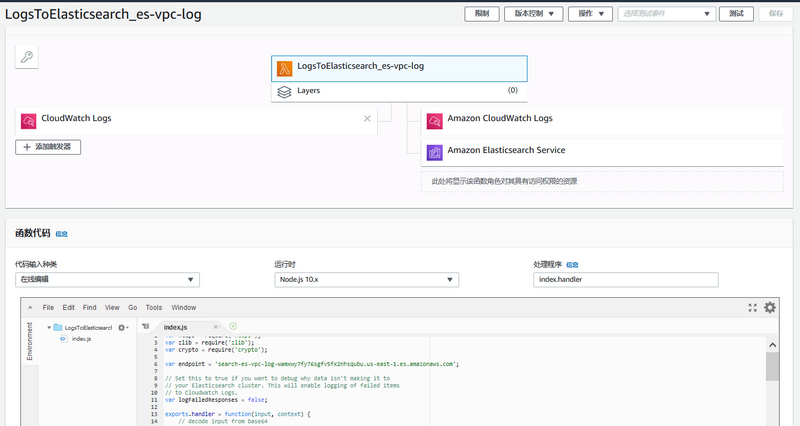Screen dimensions: 800x426
Task: Click the 保存 save button
Action: 776,14
